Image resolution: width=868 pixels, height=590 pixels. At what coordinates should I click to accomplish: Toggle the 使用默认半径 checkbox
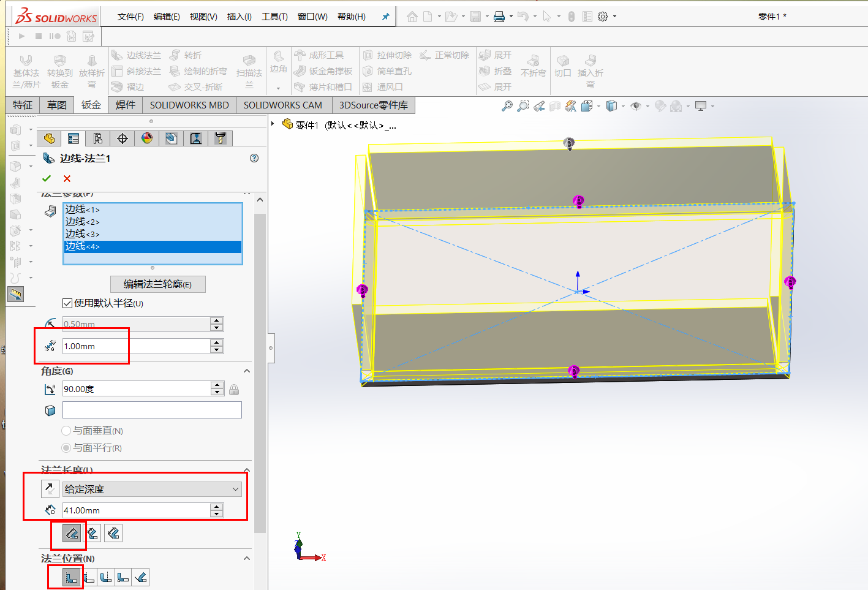click(x=67, y=303)
